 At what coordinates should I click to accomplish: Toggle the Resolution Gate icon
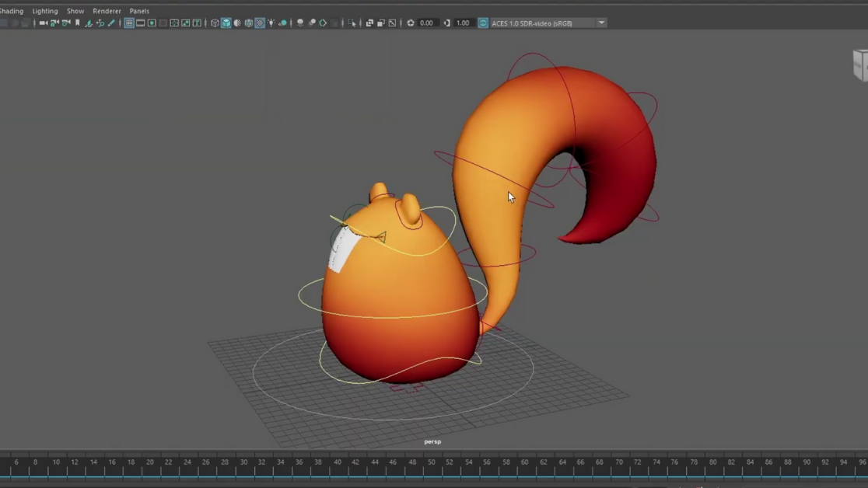152,23
